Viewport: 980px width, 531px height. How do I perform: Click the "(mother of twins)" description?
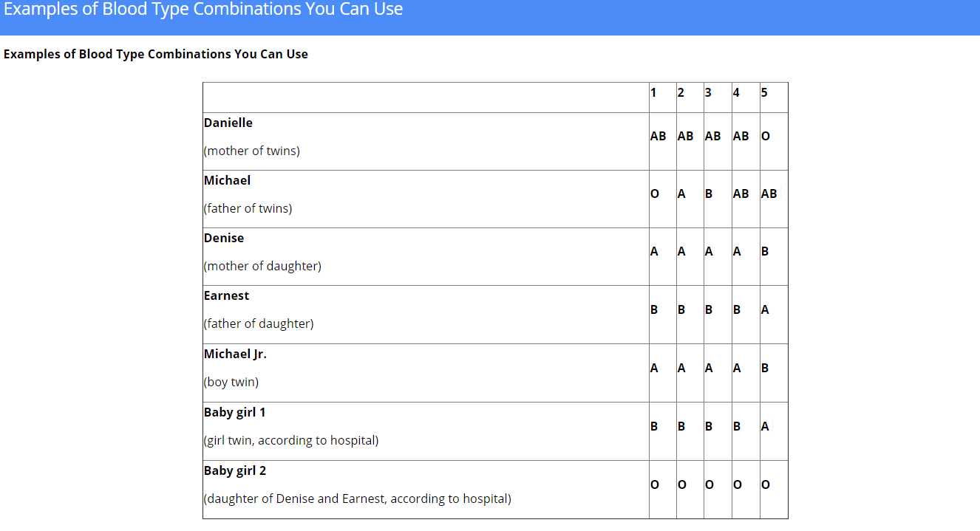pos(252,151)
